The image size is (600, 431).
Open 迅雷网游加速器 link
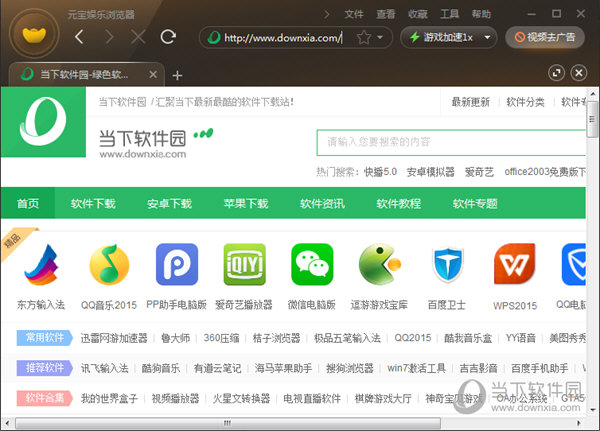114,338
